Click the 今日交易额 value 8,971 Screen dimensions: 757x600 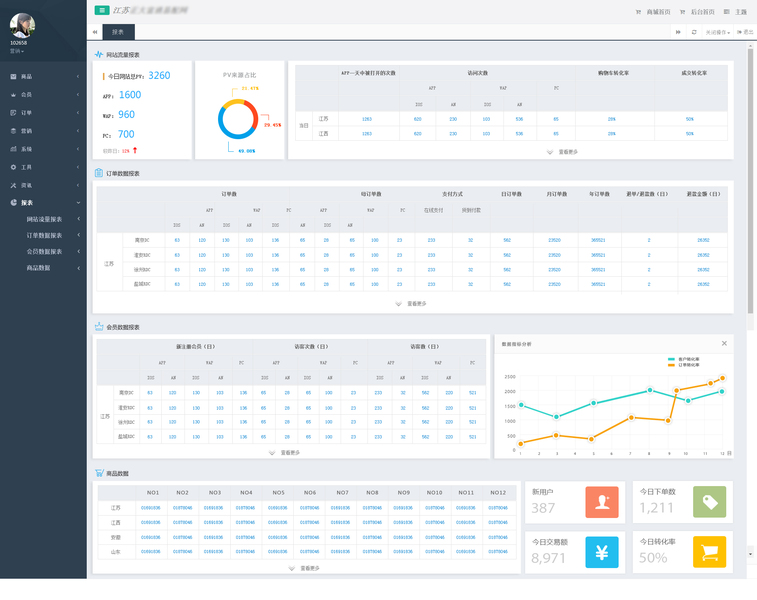(x=548, y=558)
